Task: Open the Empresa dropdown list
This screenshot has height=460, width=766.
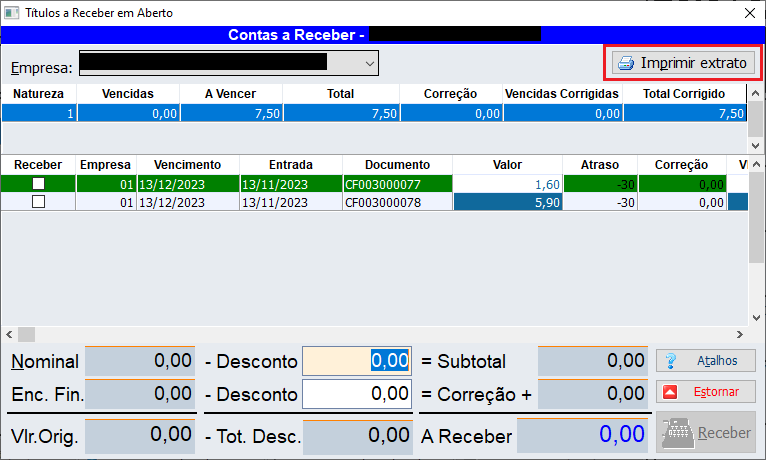Action: pos(369,64)
